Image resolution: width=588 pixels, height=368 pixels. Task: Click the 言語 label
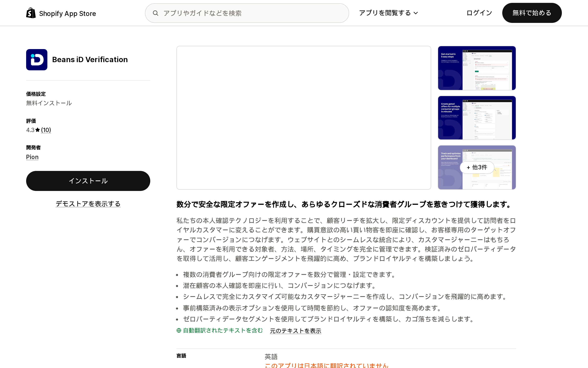tap(181, 356)
